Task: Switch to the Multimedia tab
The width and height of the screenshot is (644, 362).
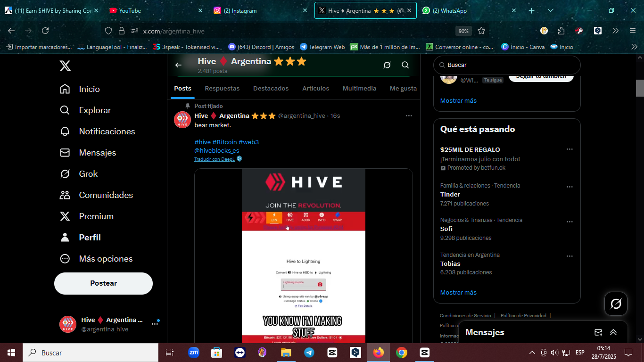Action: (359, 88)
